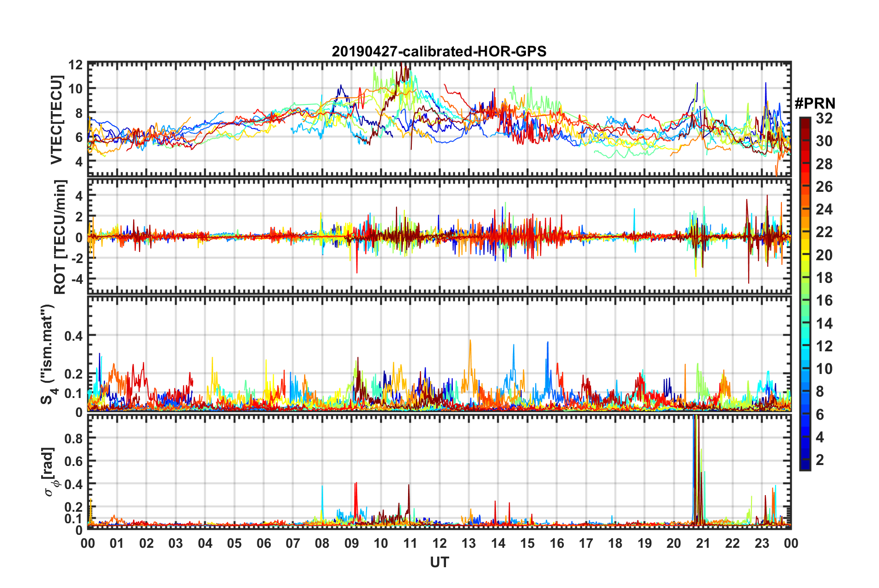Click colorbar tick label 32
The height and width of the screenshot is (588, 879).
[824, 118]
